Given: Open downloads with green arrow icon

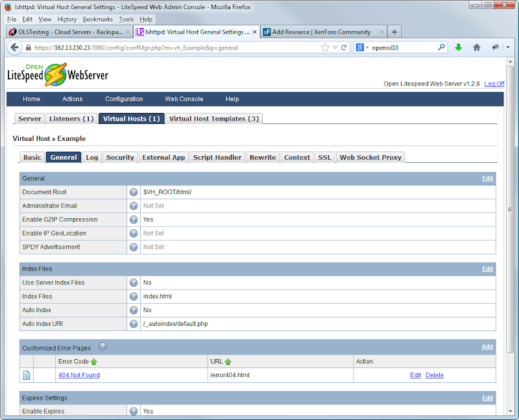Looking at the screenshot, I should click(x=459, y=47).
